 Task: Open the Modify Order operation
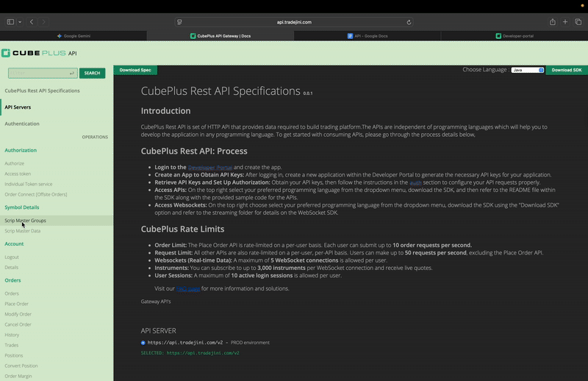coord(18,314)
